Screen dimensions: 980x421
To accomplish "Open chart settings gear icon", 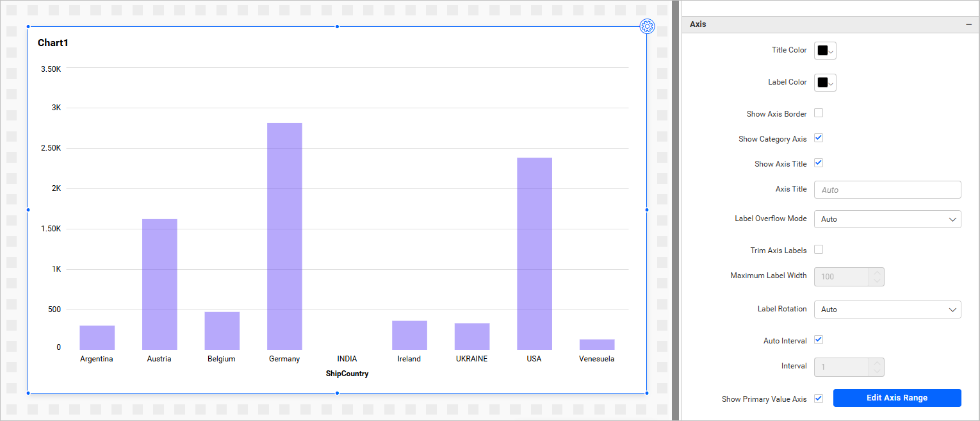I will pos(647,26).
